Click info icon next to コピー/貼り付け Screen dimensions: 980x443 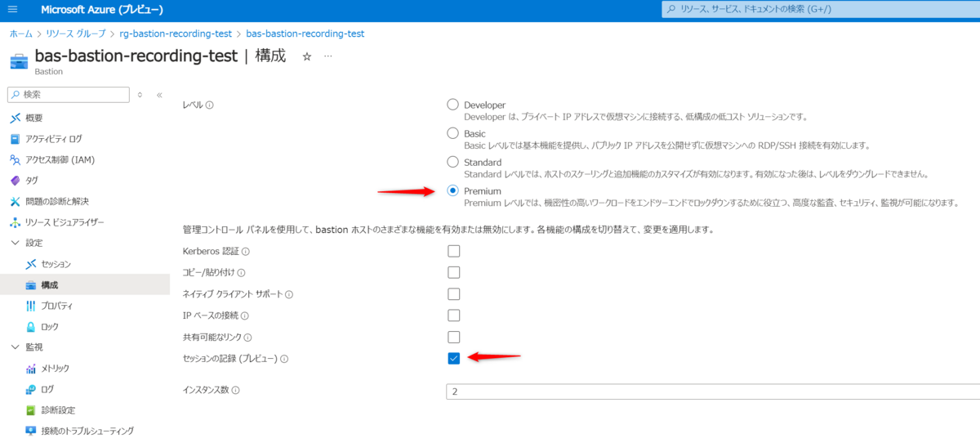point(241,273)
